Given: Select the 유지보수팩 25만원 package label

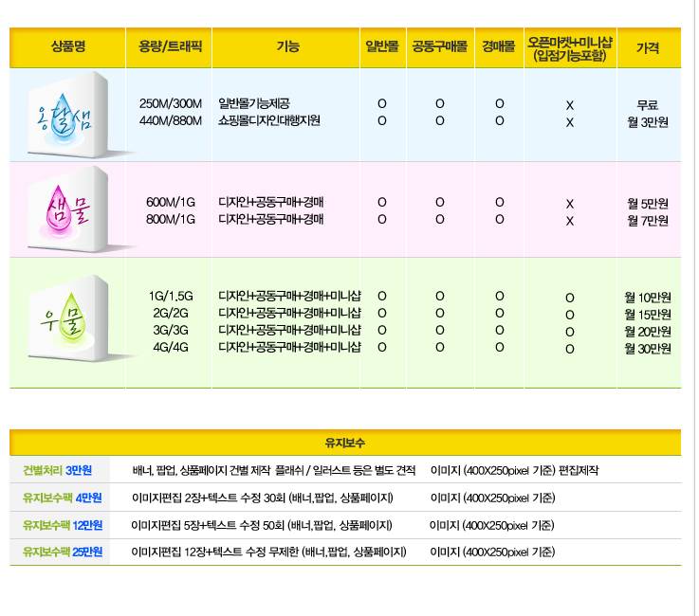Looking at the screenshot, I should [62, 552].
